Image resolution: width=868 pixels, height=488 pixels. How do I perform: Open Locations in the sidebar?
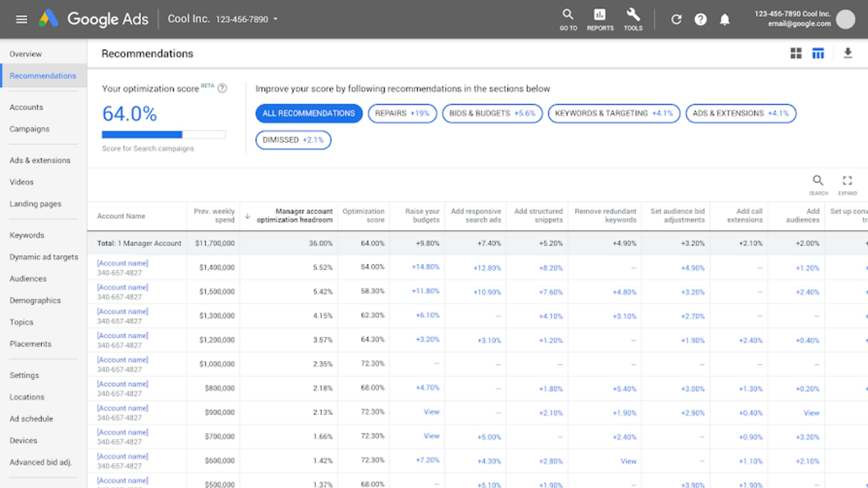coord(27,397)
